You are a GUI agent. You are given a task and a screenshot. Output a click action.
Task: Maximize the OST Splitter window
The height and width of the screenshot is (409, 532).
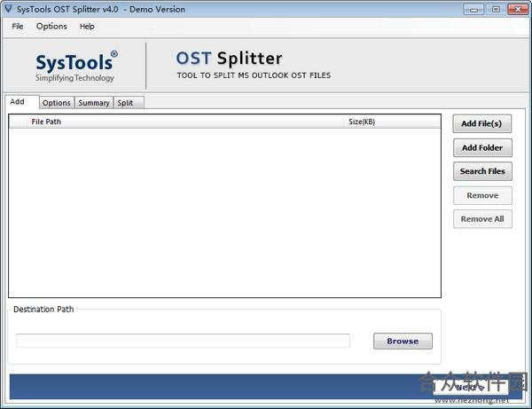(496, 10)
